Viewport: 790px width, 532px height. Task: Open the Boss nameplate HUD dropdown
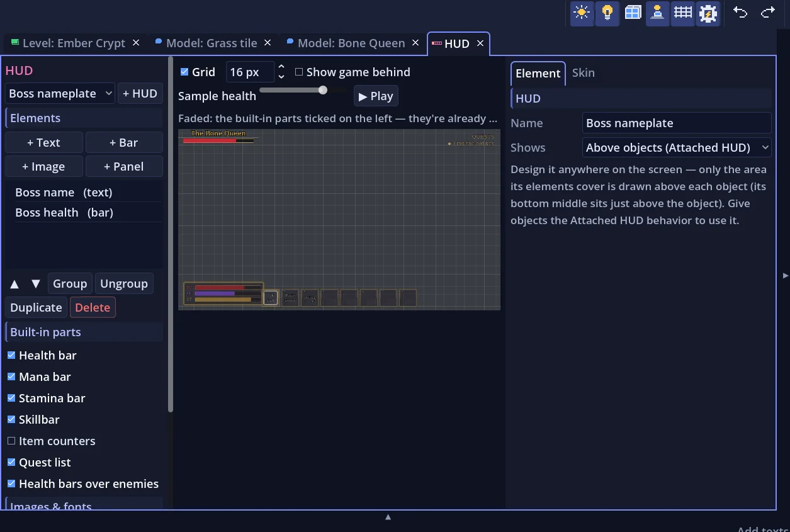(60, 93)
